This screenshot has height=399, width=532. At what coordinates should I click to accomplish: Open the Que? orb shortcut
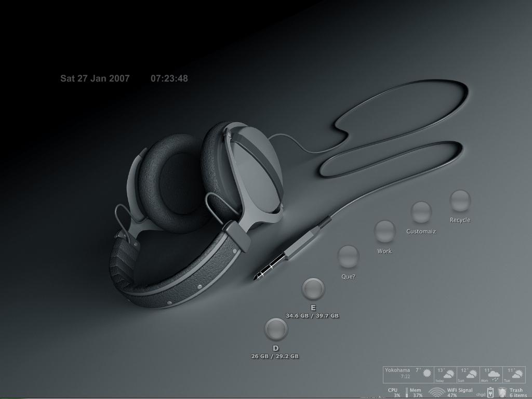click(348, 257)
